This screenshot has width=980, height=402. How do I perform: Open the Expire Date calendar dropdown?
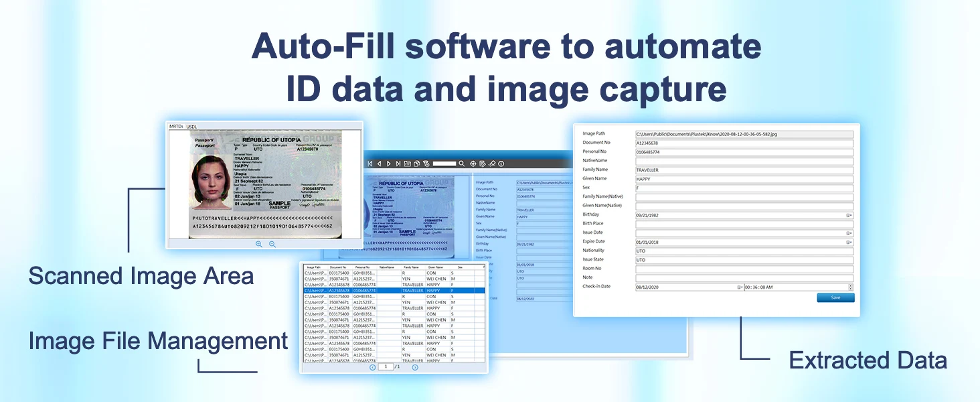tap(849, 242)
